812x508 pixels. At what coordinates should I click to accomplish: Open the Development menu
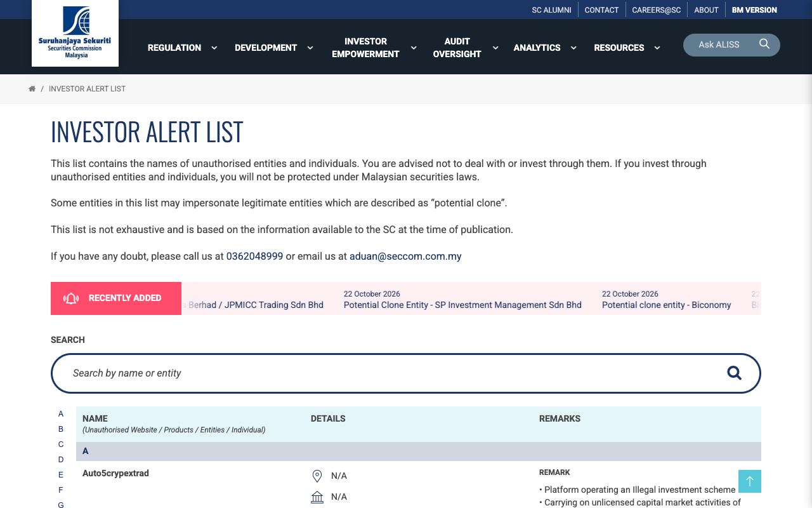[x=266, y=48]
